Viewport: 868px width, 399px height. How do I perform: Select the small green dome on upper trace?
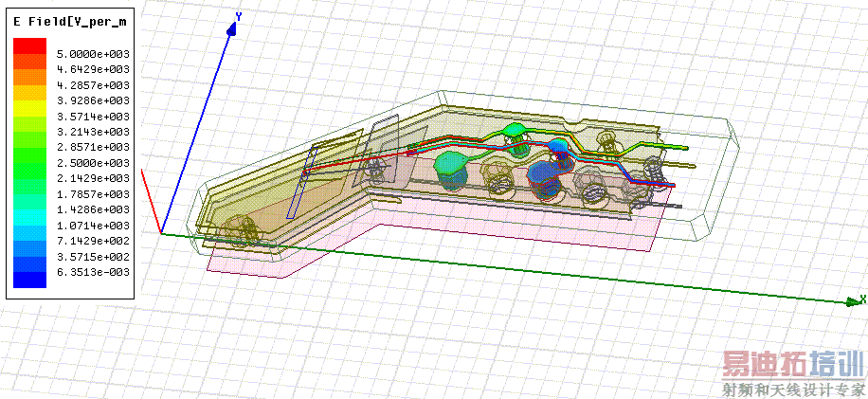tap(515, 130)
